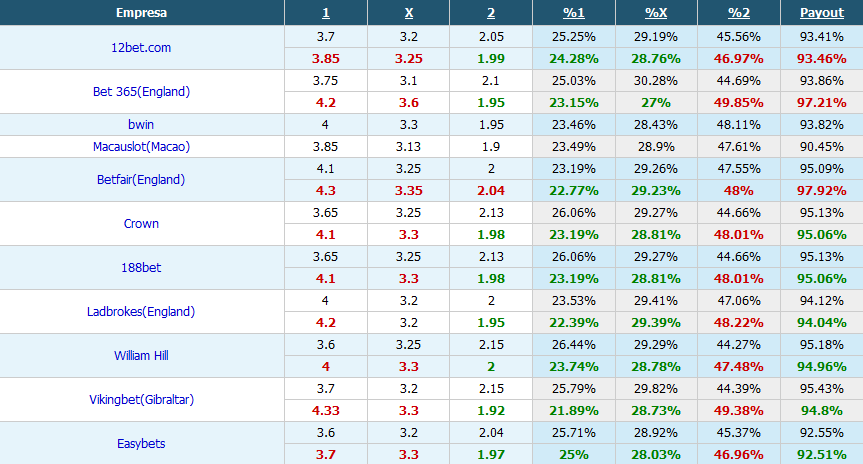Select bwin payout value 93.82%

821,125
